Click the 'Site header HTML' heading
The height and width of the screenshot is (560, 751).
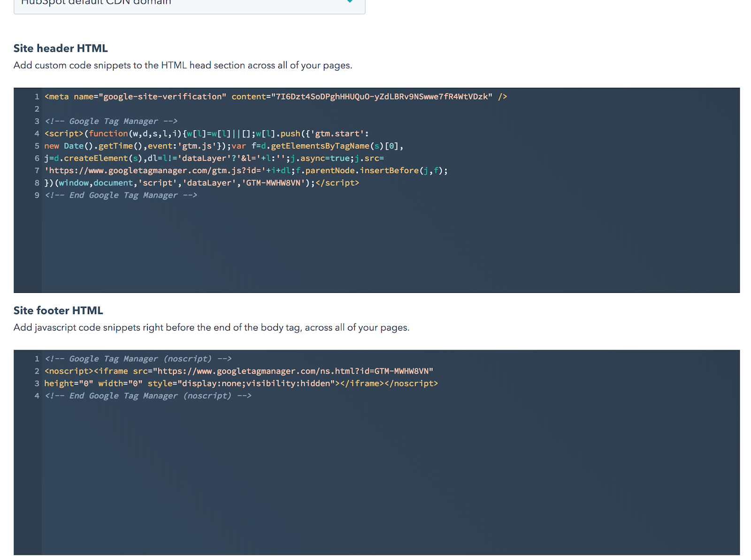point(61,48)
